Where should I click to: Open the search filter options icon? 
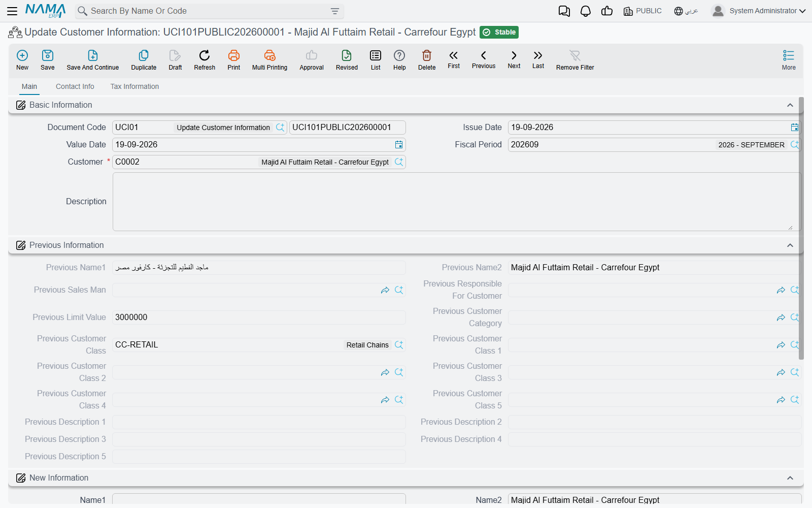click(335, 11)
